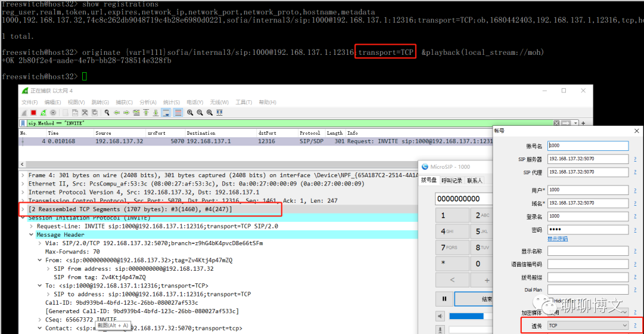Zoom out the Wireshark text

point(200,113)
